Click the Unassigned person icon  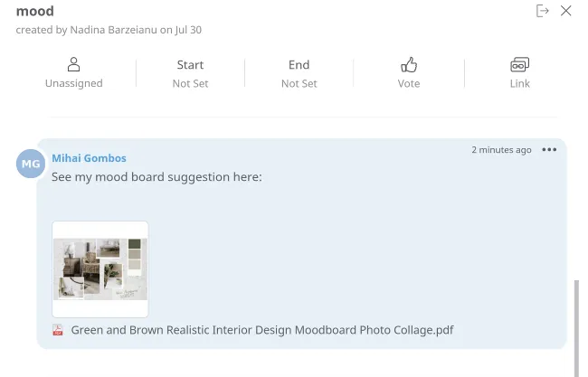73,64
